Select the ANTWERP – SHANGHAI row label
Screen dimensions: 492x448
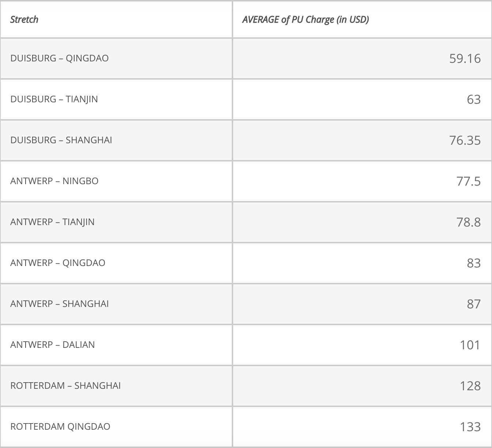tap(60, 304)
